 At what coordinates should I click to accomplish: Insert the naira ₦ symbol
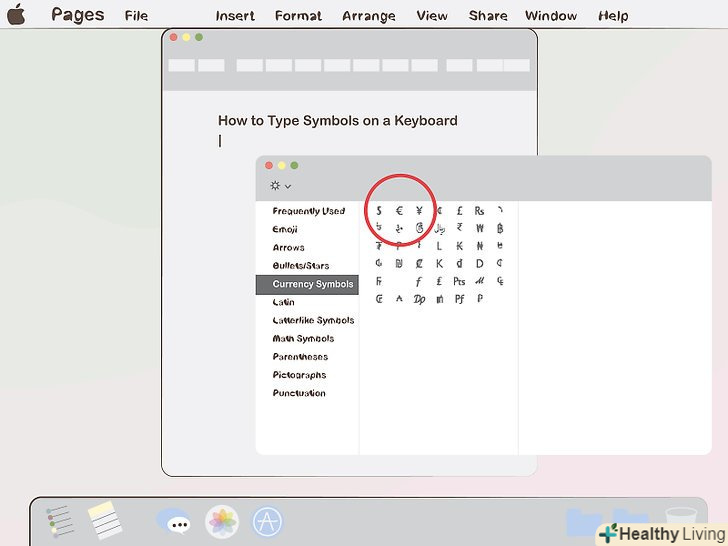click(480, 246)
